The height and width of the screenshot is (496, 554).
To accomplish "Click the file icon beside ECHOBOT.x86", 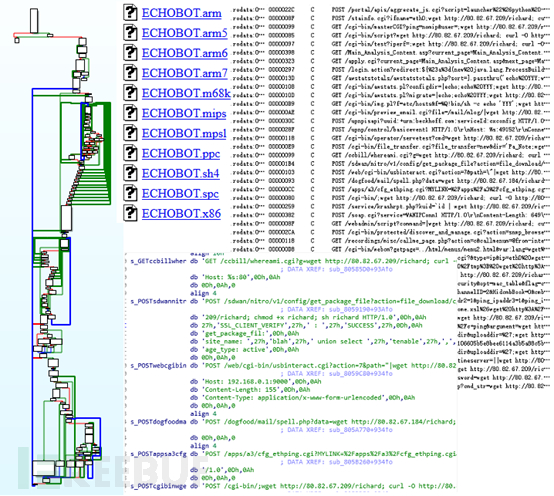I will [x=130, y=213].
